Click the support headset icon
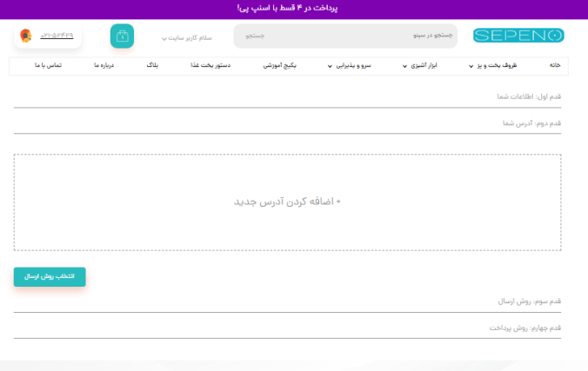The width and height of the screenshot is (588, 371). click(x=26, y=36)
